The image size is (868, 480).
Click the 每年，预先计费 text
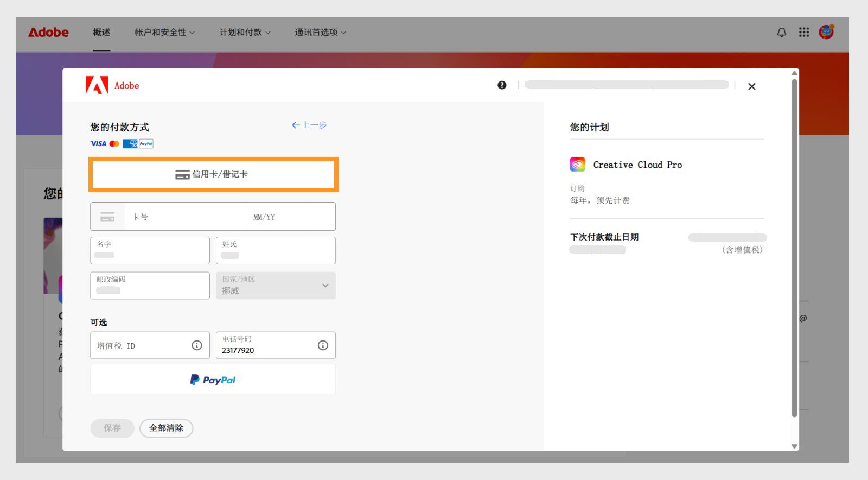coord(600,200)
